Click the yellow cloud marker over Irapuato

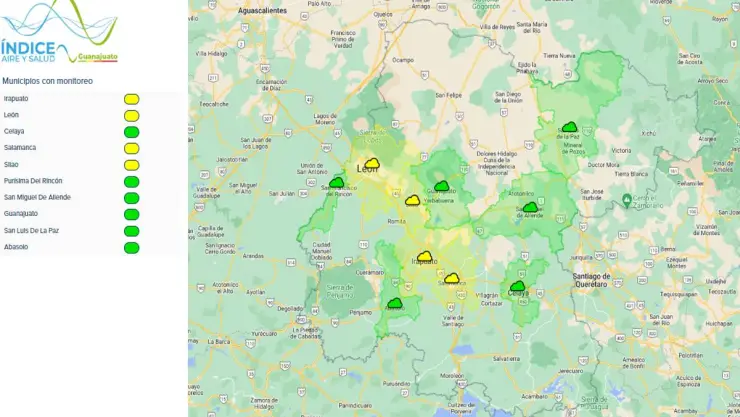(x=425, y=257)
